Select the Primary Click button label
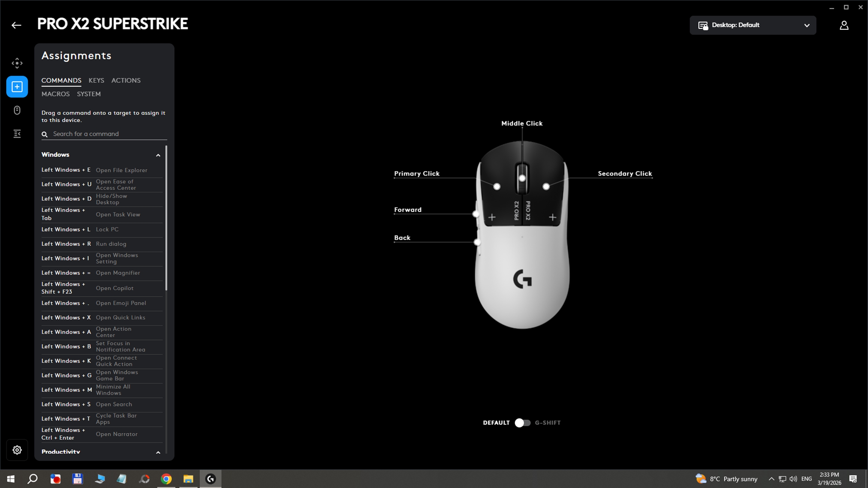868x488 pixels. tap(417, 174)
